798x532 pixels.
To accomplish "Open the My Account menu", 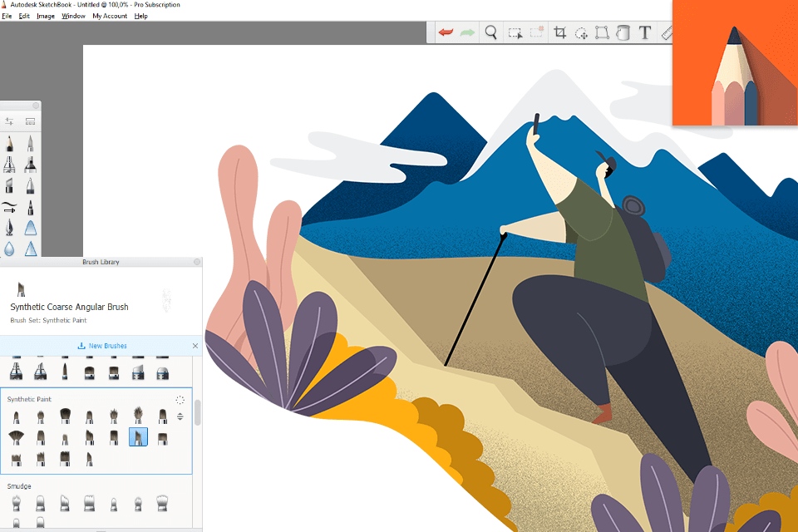I will tap(110, 16).
